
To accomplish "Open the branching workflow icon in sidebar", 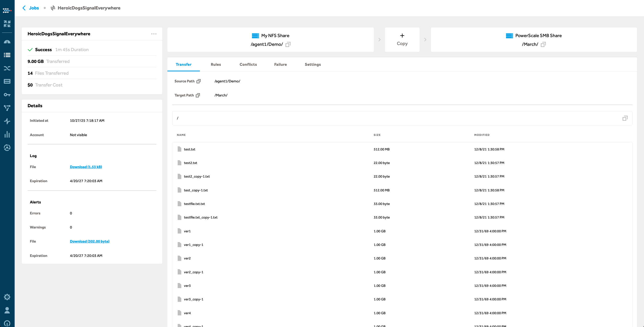I will [x=7, y=108].
